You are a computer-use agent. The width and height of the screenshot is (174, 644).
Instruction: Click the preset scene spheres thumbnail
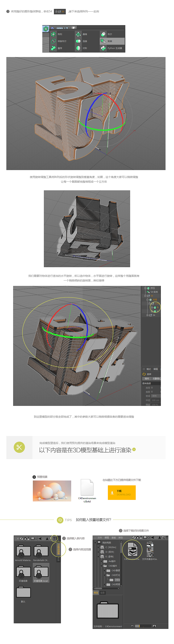(x=52, y=491)
